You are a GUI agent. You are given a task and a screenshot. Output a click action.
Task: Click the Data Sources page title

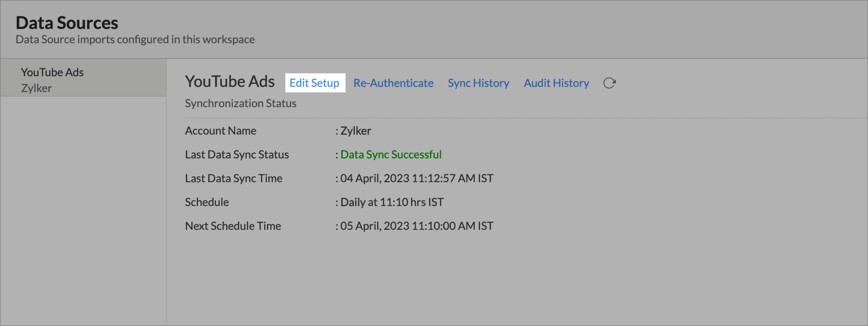pyautogui.click(x=67, y=23)
